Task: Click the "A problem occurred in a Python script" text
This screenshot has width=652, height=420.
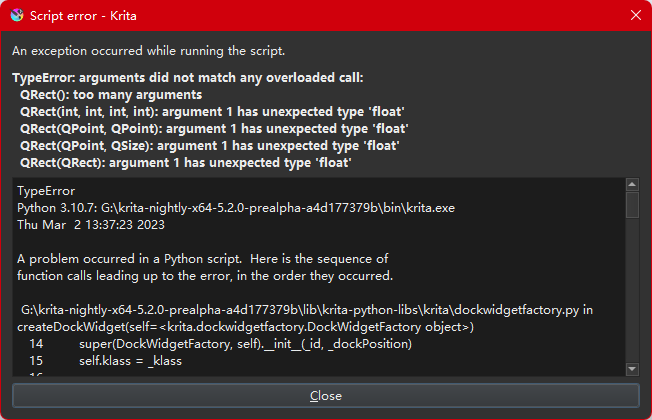Action: tap(202, 259)
